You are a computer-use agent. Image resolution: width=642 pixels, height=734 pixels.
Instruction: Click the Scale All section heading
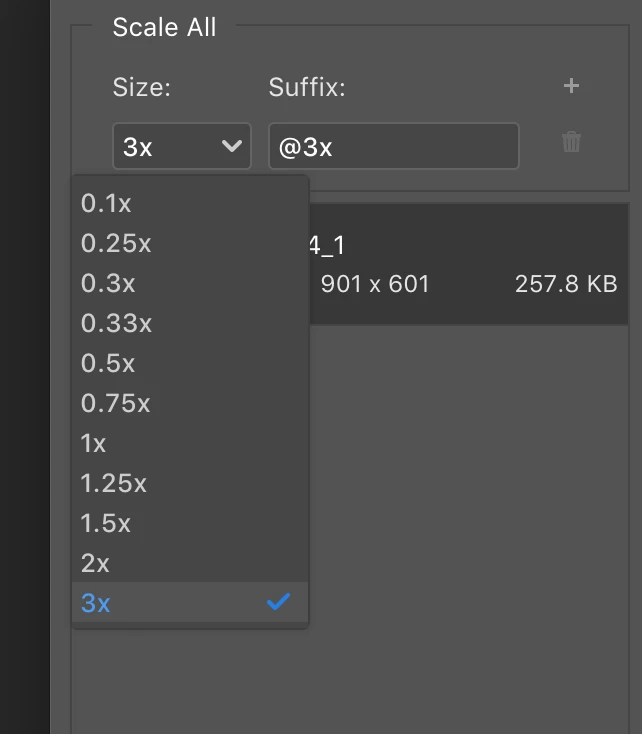click(x=164, y=27)
